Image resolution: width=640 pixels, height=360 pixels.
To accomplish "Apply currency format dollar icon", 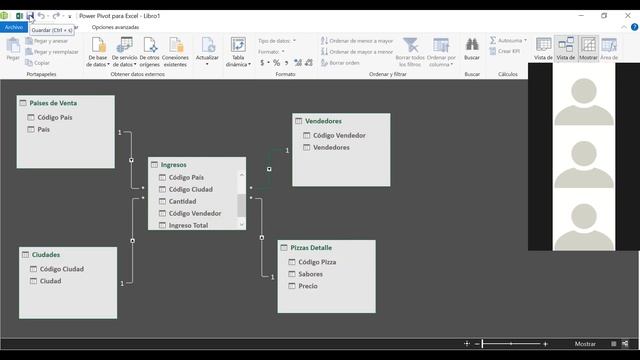I will point(262,63).
